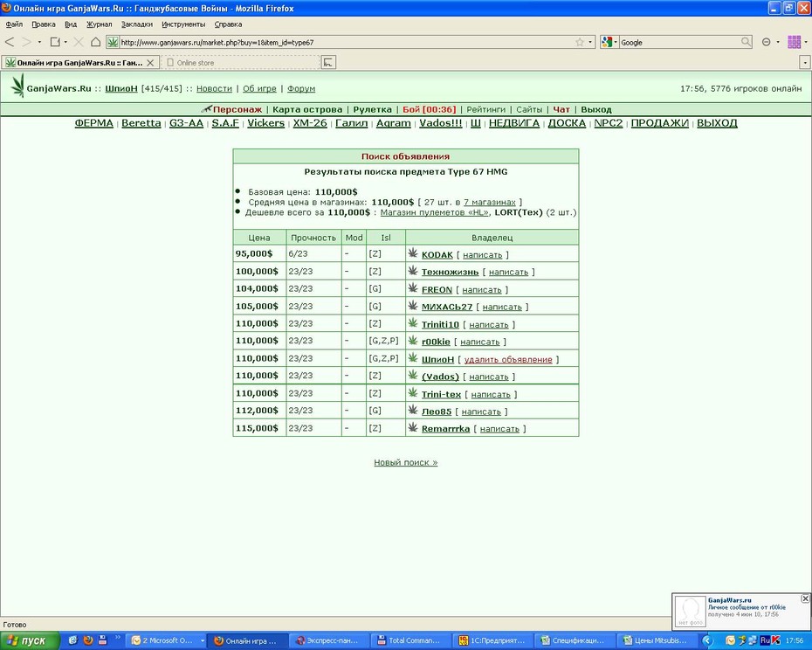Close the GanjaWars browser tab

[150, 63]
